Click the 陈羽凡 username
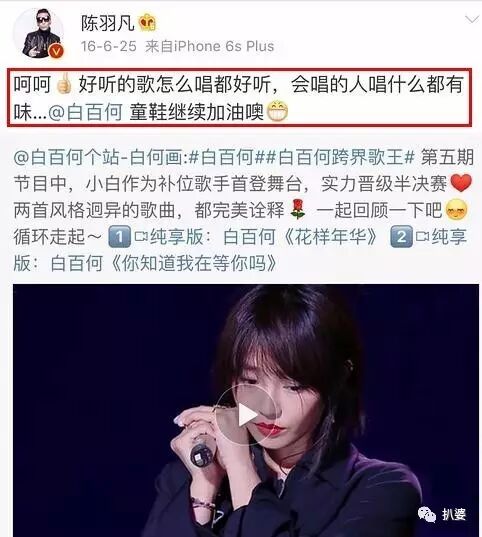 [x=108, y=23]
